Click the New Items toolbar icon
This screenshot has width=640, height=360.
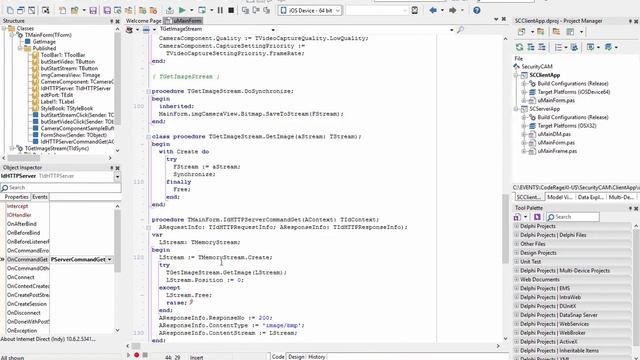[62, 10]
